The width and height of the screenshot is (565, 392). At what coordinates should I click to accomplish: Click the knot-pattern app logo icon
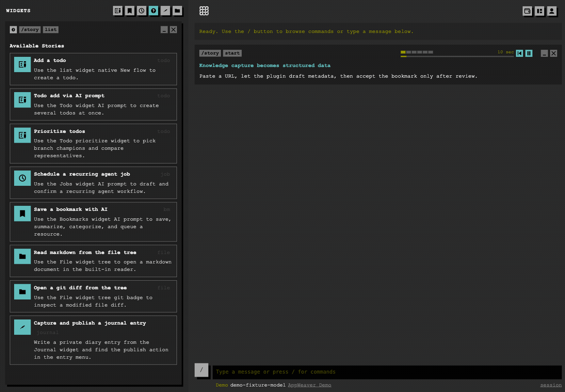pyautogui.click(x=204, y=11)
